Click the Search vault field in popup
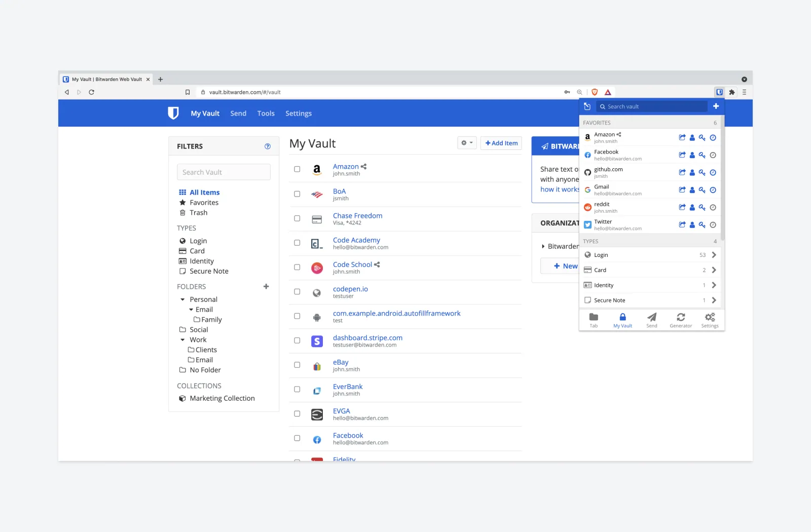This screenshot has height=532, width=811. click(x=652, y=106)
